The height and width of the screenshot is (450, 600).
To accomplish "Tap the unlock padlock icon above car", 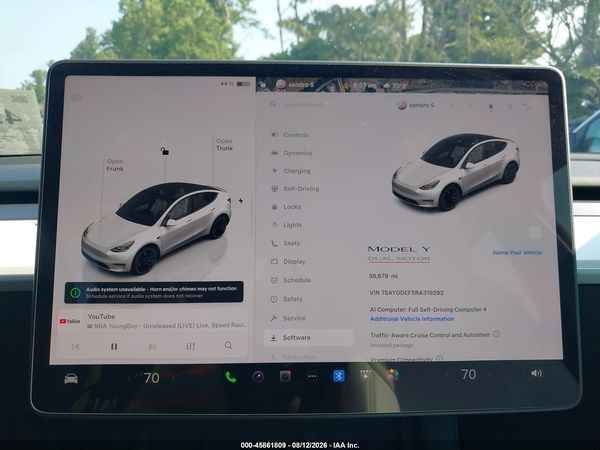I will (165, 151).
